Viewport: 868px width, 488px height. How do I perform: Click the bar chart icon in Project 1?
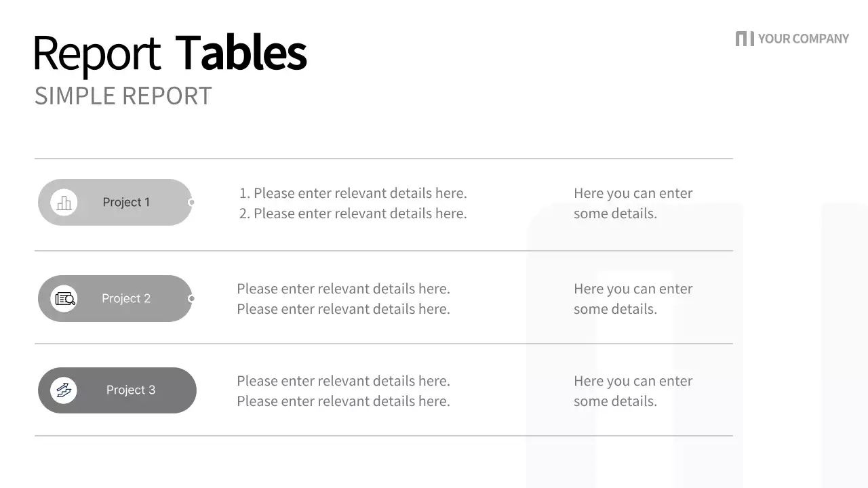point(64,202)
